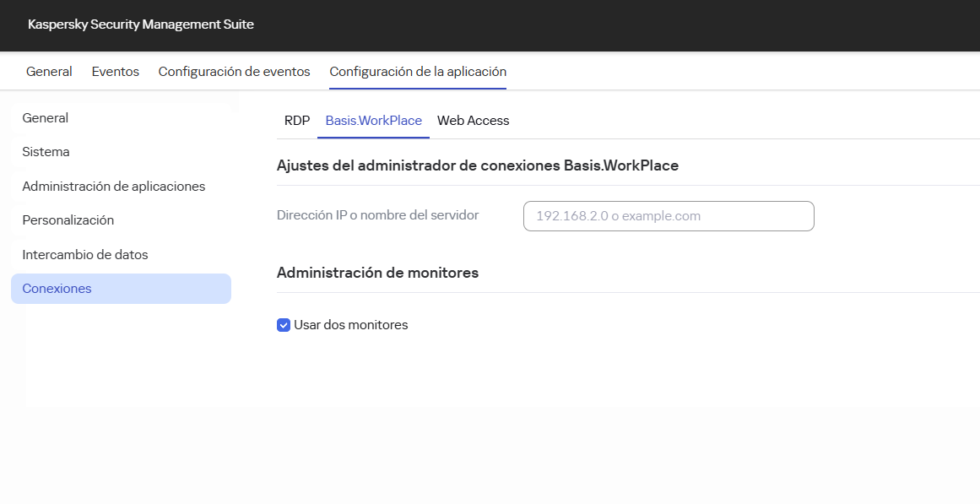Click the Dirección IP o nombre label
This screenshot has width=980, height=504.
click(x=378, y=215)
